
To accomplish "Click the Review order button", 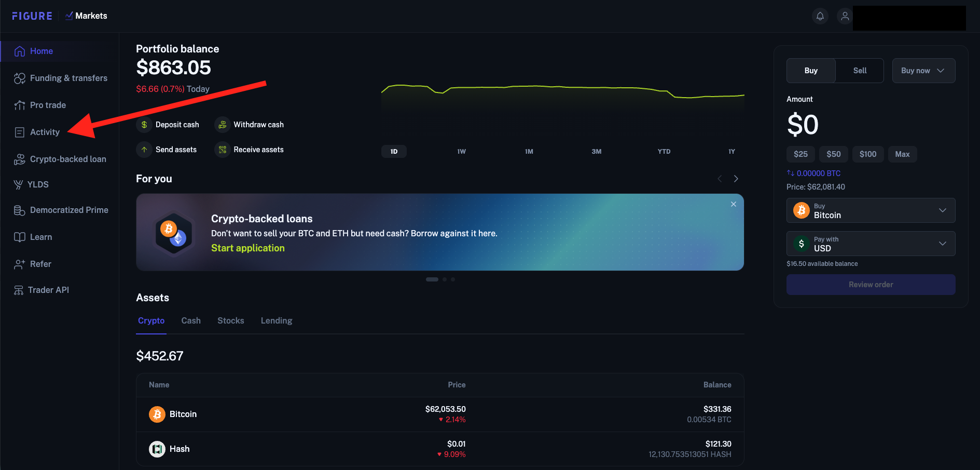I will click(871, 285).
